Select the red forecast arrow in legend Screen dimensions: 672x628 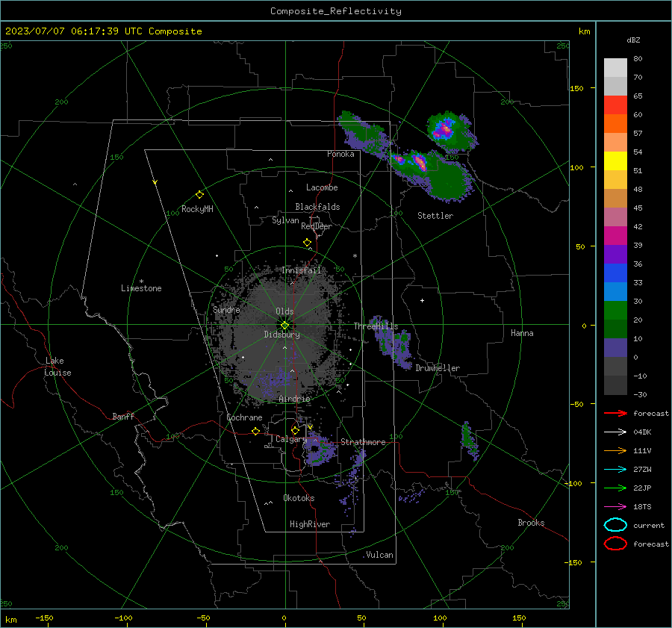(615, 413)
